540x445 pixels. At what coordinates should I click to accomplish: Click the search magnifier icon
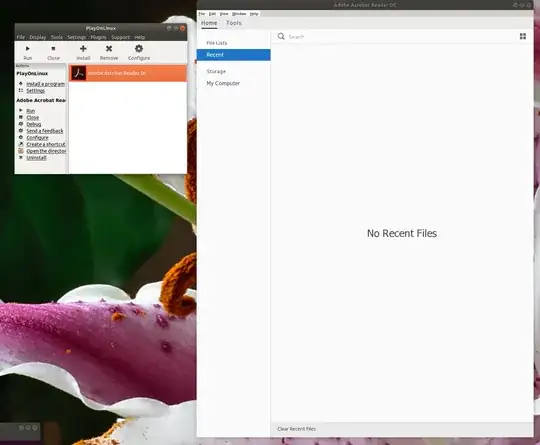pyautogui.click(x=281, y=36)
